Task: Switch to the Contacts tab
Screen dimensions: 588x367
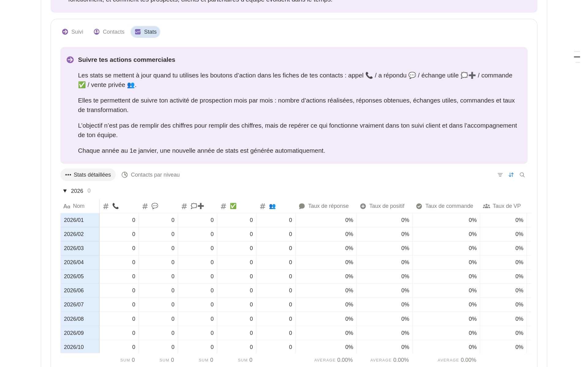Action: pyautogui.click(x=109, y=32)
